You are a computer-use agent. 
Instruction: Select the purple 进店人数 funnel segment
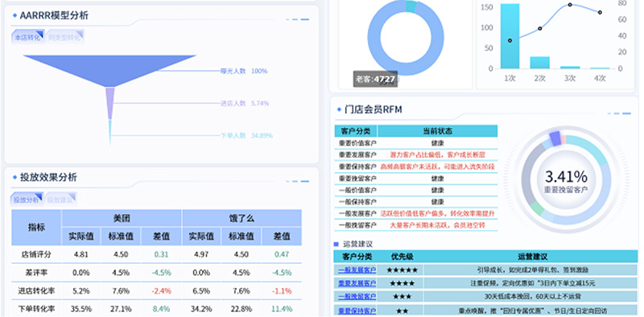pyautogui.click(x=109, y=104)
